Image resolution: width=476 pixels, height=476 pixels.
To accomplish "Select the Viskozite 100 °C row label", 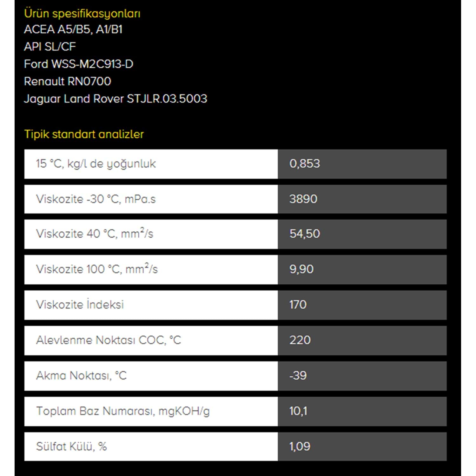I will click(x=97, y=269).
